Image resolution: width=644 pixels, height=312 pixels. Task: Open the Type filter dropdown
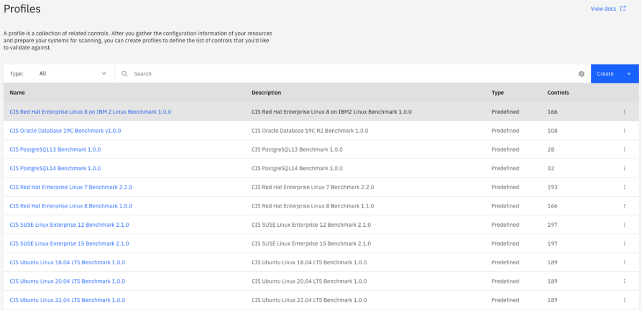[70, 73]
